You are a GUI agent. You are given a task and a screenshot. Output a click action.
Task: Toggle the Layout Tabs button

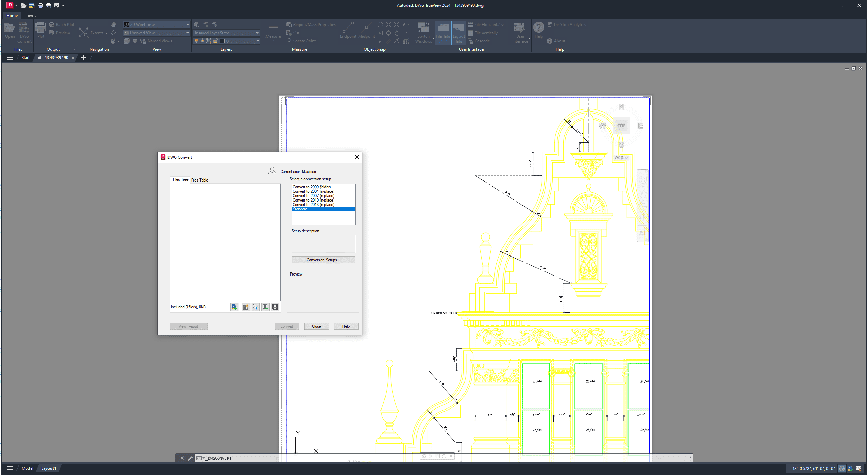point(459,32)
